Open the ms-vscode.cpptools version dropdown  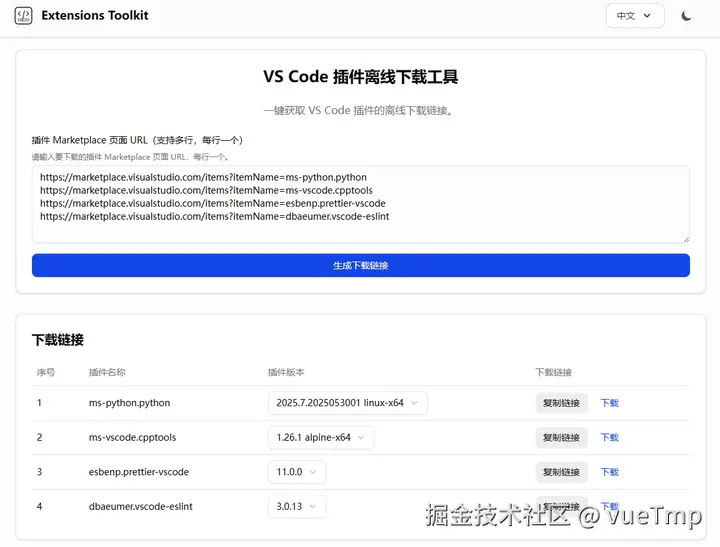[x=321, y=437]
